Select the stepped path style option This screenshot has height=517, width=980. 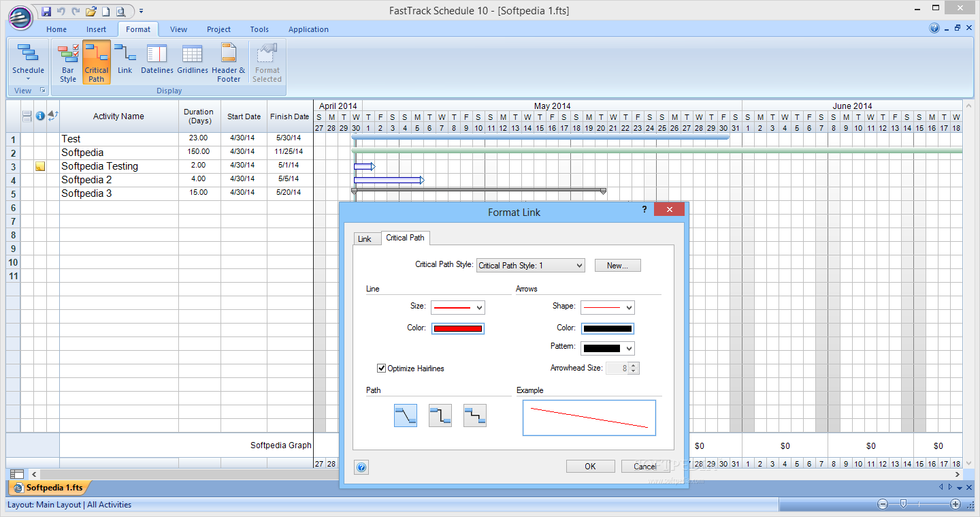point(475,416)
